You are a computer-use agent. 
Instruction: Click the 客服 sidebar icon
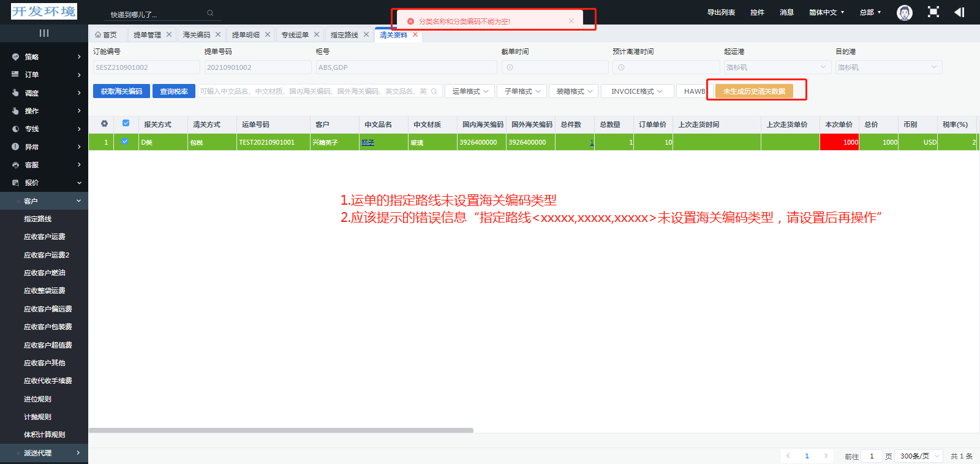pyautogui.click(x=15, y=165)
